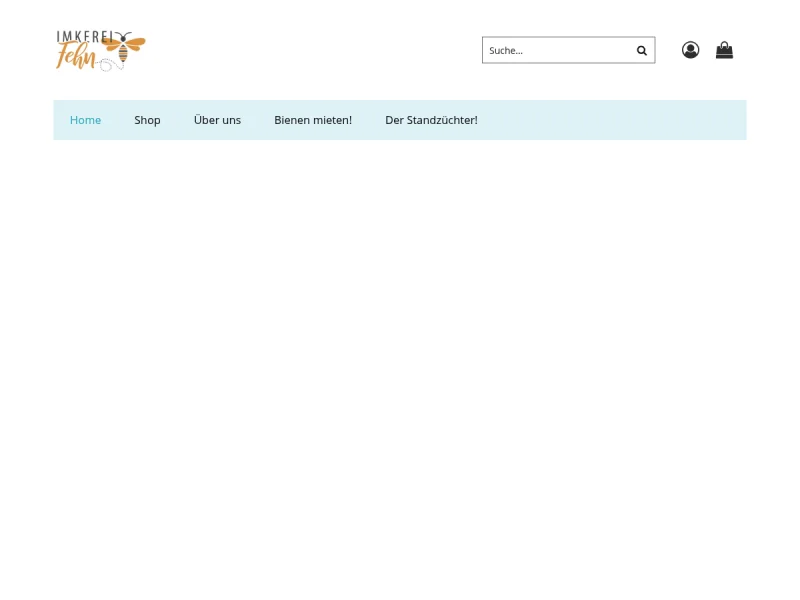Viewport: 800px width, 600px height.
Task: Click the search magnifier icon
Action: (642, 50)
